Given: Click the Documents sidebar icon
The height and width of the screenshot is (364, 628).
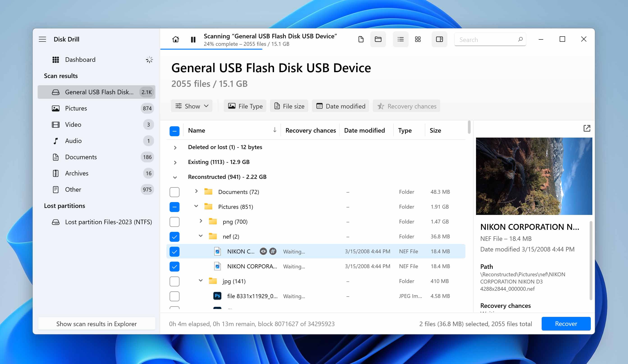Looking at the screenshot, I should pyautogui.click(x=55, y=157).
